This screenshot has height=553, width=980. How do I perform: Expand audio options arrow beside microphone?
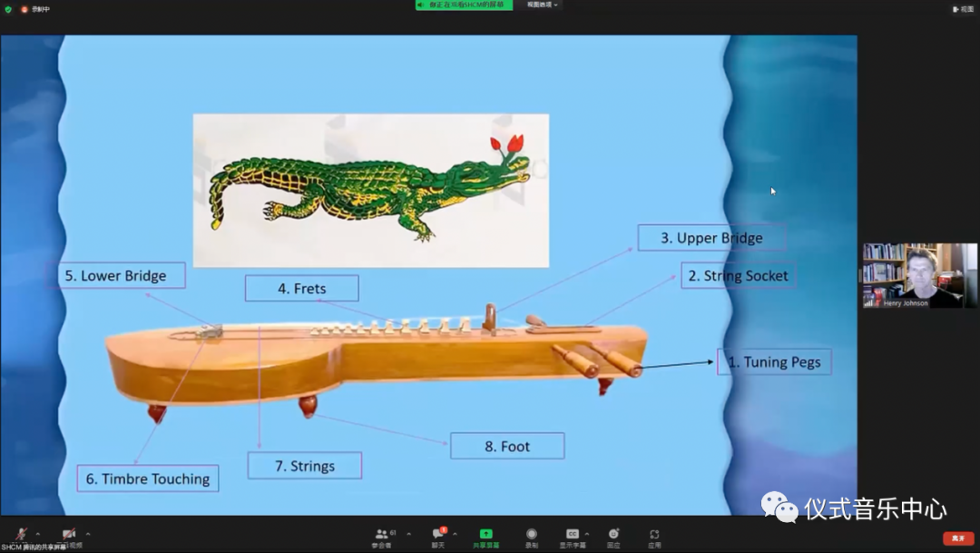[38, 534]
